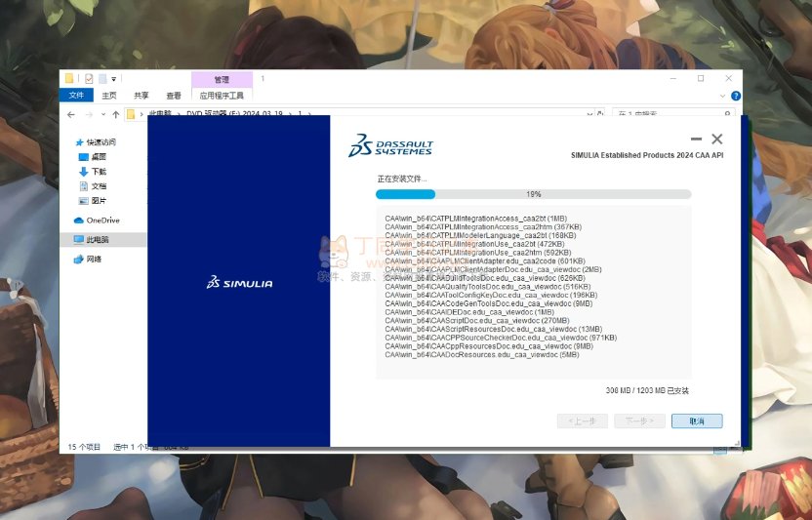Select the CAABuildToolsDoc.edu_caa_viewdoc (626KB) line
Screen dimensions: 812x520
[x=485, y=278]
